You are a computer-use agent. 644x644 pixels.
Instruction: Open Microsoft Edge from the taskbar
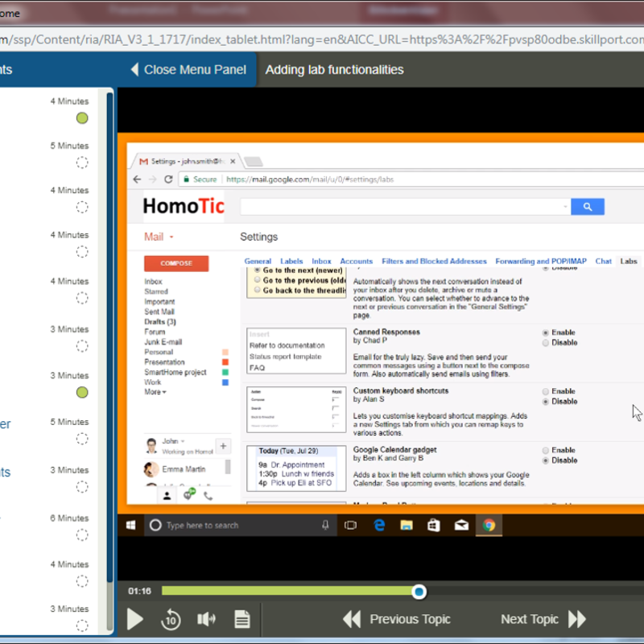pyautogui.click(x=379, y=525)
